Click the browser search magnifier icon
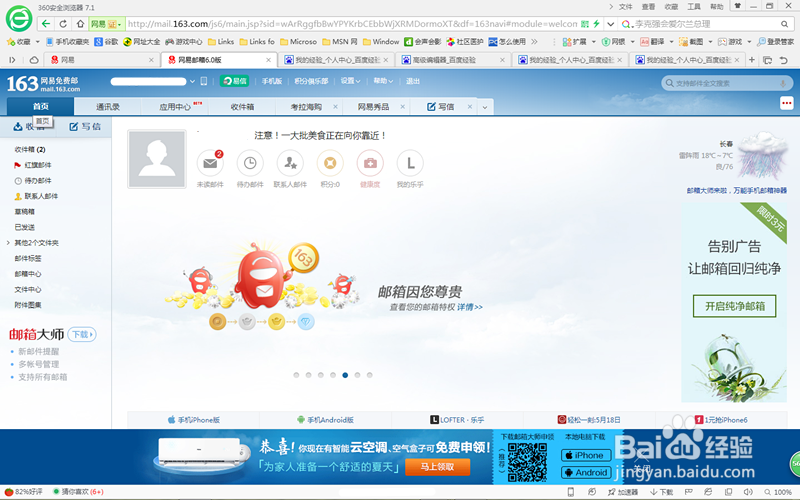Screen dimensions: 800x500 pos(784,24)
